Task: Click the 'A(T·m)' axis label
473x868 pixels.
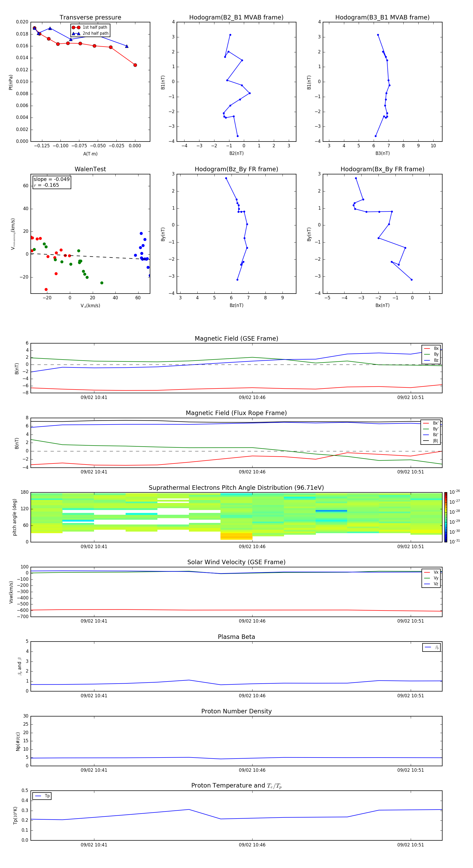Action: [x=90, y=154]
